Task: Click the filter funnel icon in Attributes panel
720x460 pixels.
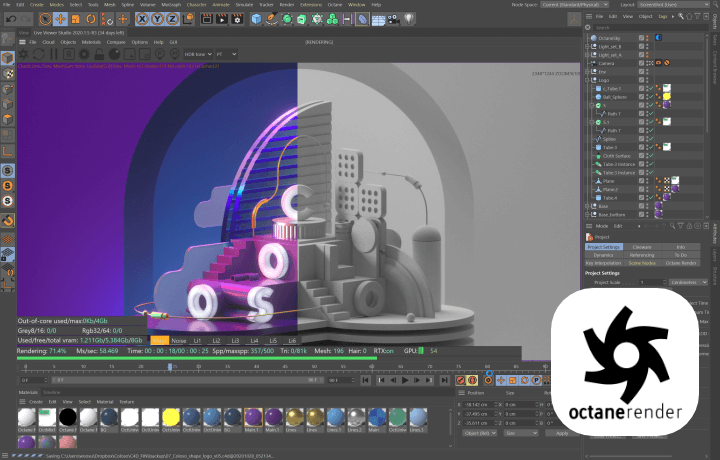Action: click(x=681, y=226)
